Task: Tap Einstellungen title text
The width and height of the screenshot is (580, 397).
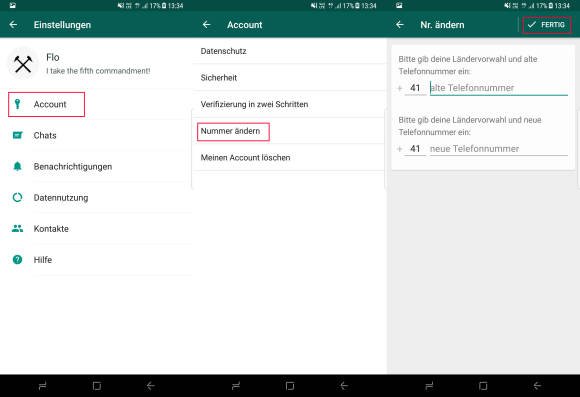Action: tap(62, 25)
